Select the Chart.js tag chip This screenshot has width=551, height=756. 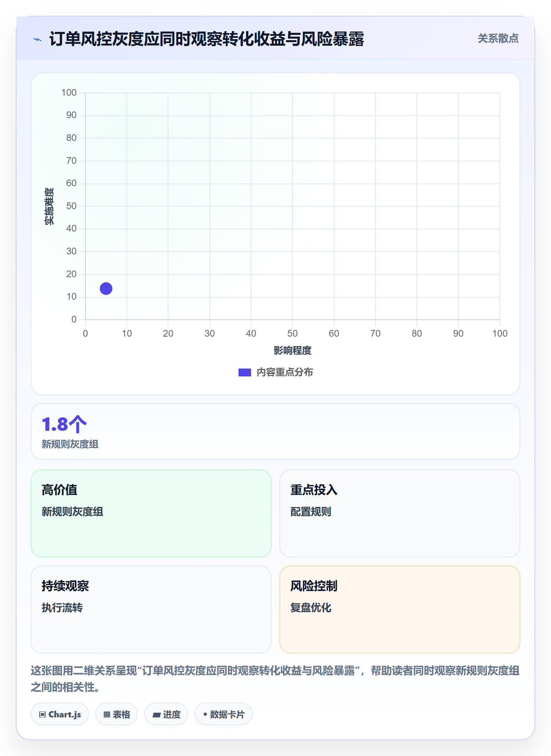(x=60, y=714)
